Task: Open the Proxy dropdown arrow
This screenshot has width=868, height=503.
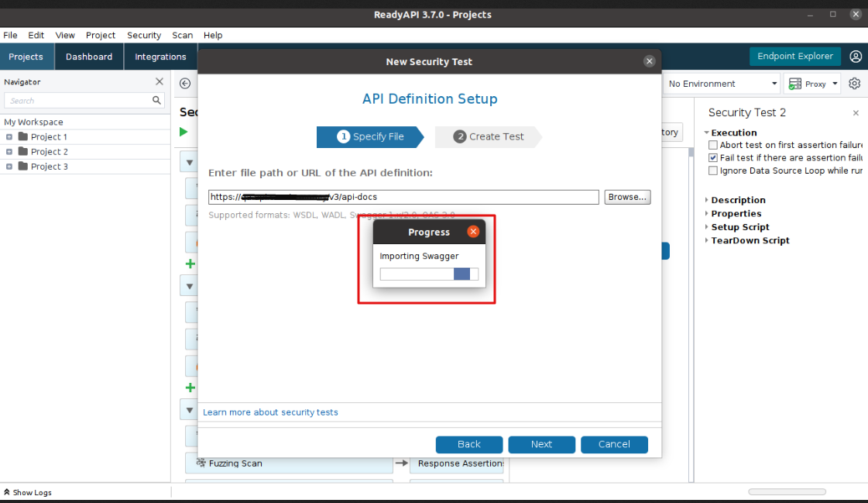Action: point(835,84)
